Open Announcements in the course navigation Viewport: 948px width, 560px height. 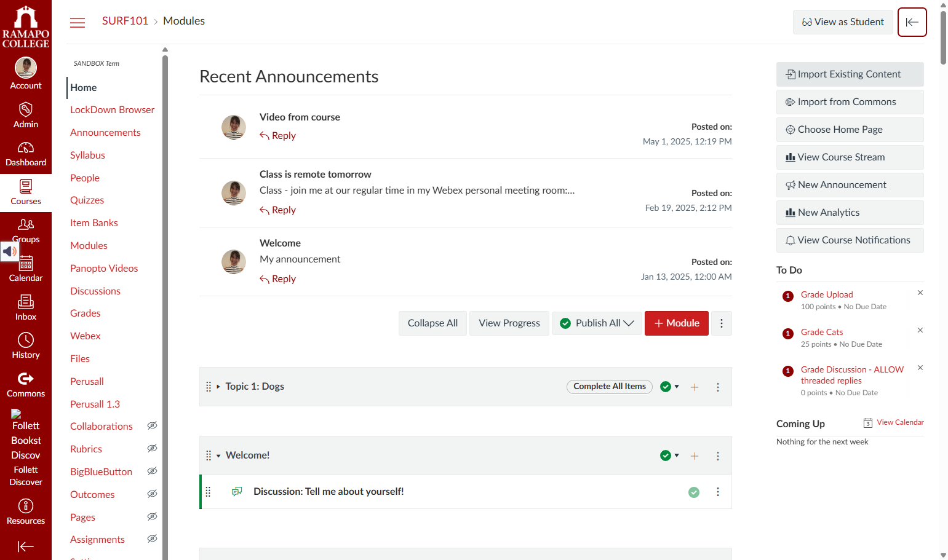(105, 132)
